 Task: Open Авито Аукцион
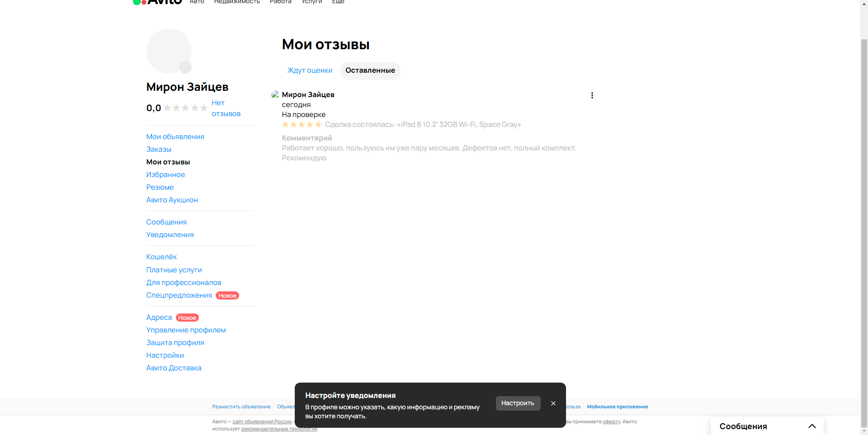(x=172, y=200)
